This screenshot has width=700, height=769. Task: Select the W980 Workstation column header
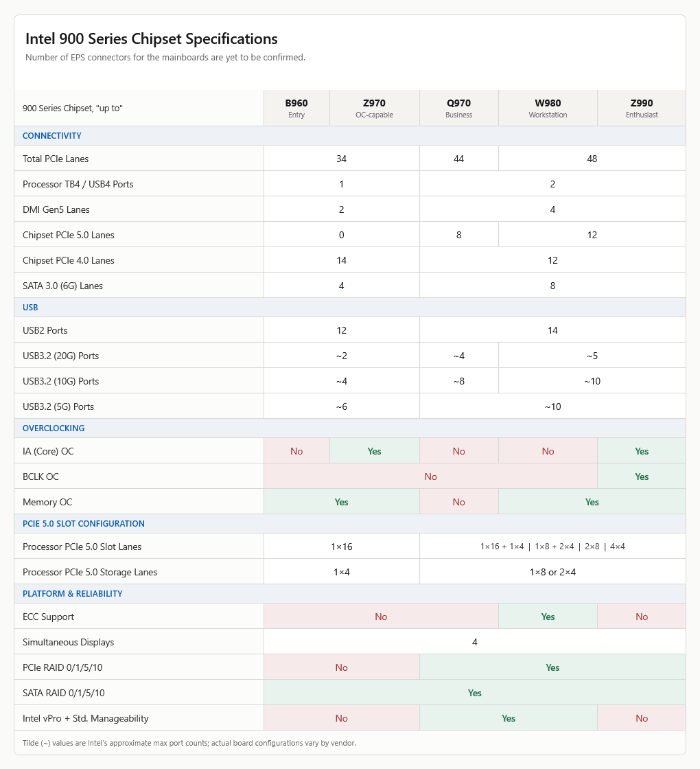click(x=548, y=108)
